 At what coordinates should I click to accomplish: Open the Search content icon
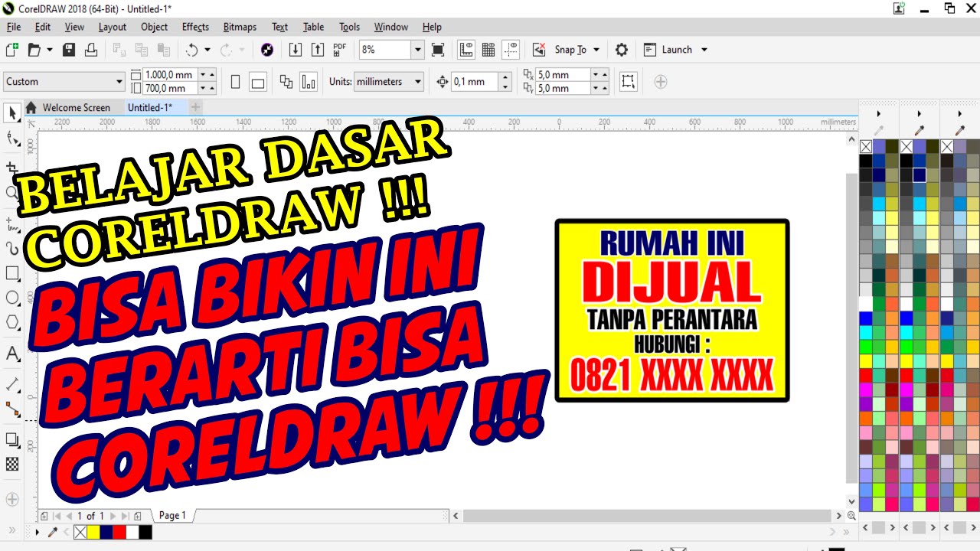tap(267, 50)
